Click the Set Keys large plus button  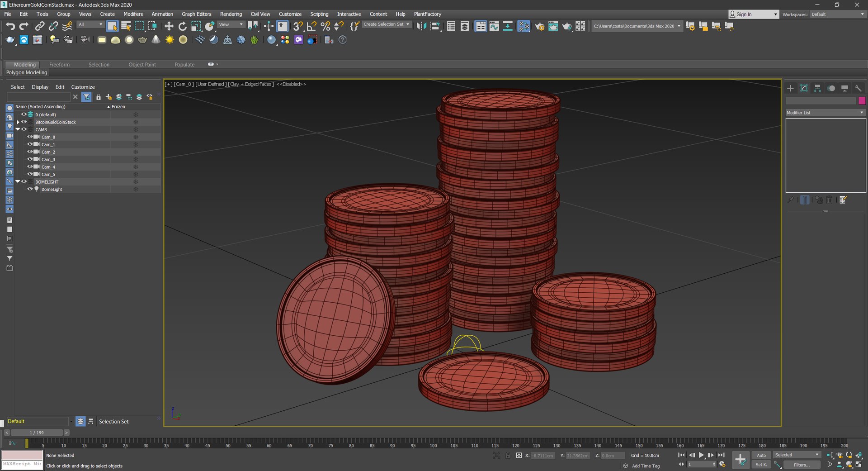[x=741, y=460]
